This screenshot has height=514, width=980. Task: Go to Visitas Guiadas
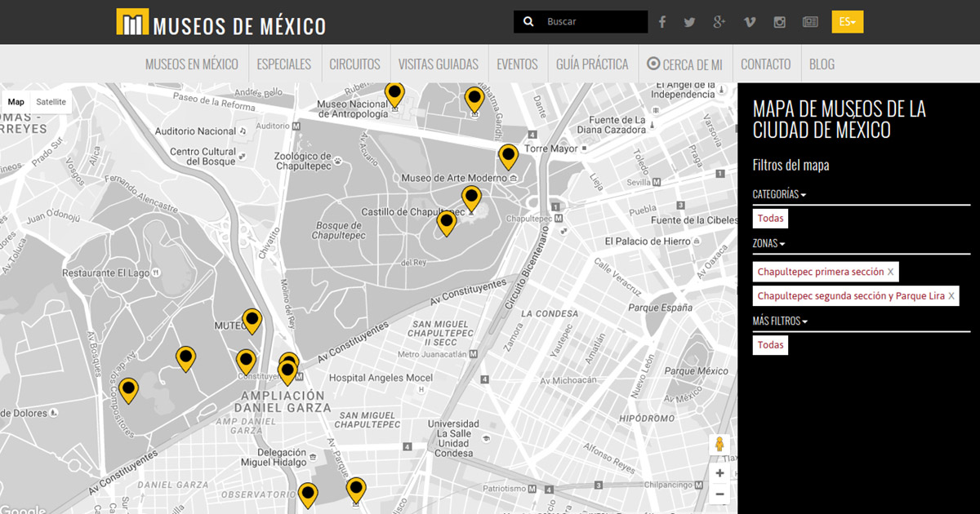(439, 64)
